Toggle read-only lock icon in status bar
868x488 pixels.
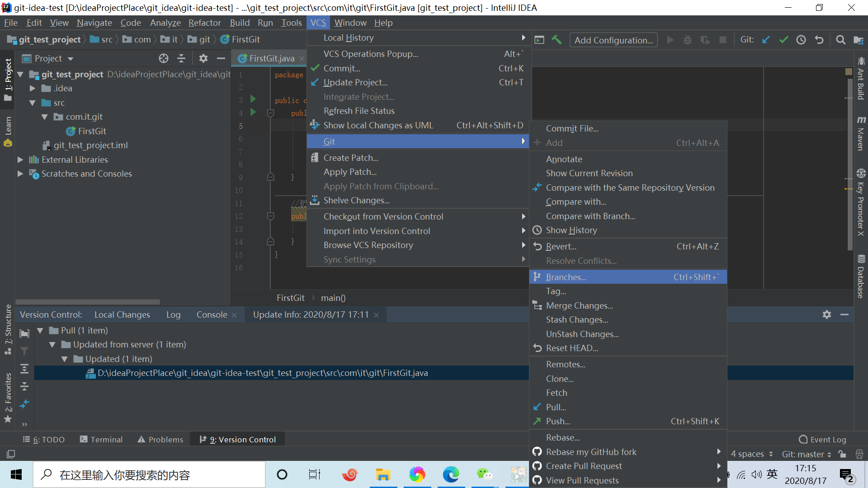[842, 454]
